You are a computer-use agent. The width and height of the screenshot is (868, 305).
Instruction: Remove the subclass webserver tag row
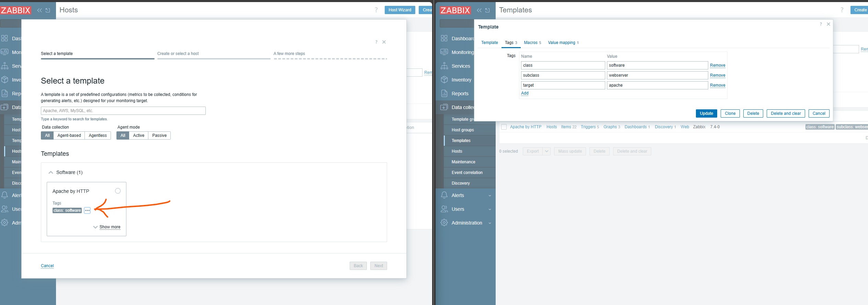(718, 75)
